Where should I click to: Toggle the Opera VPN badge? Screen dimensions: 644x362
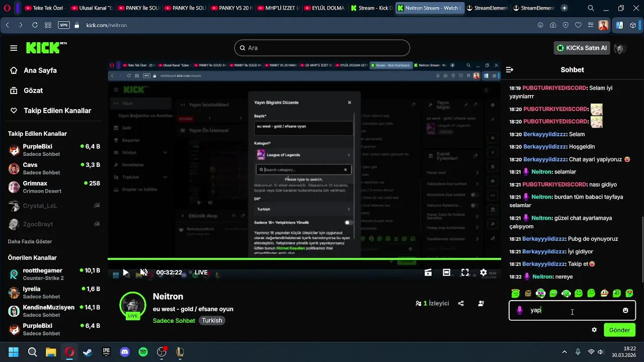coord(63,25)
